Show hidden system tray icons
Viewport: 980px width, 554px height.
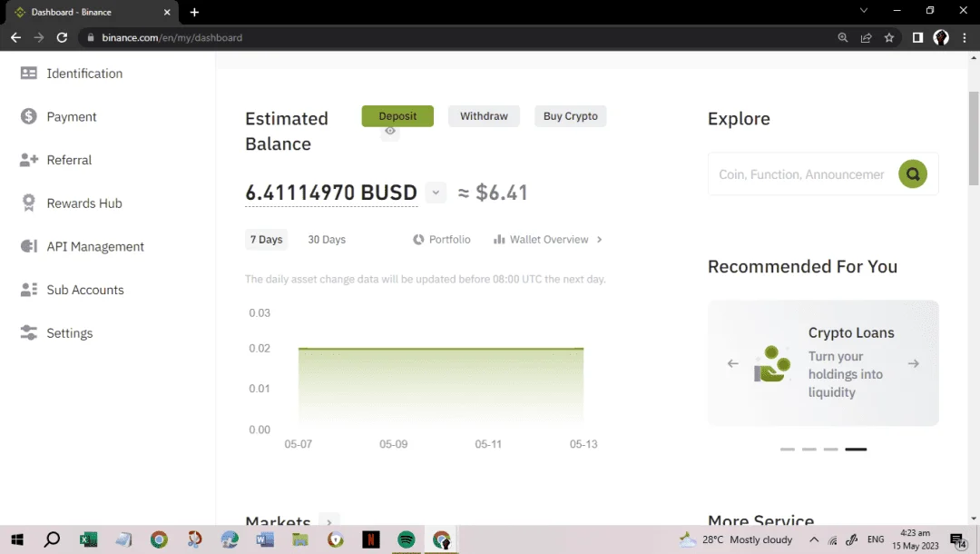click(814, 539)
